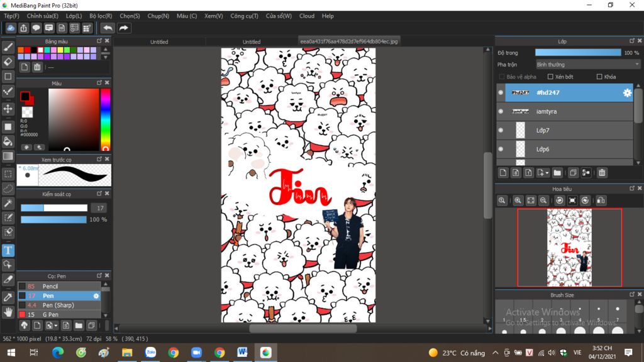Add a new layer in layer panel
644x362 pixels.
click(503, 173)
